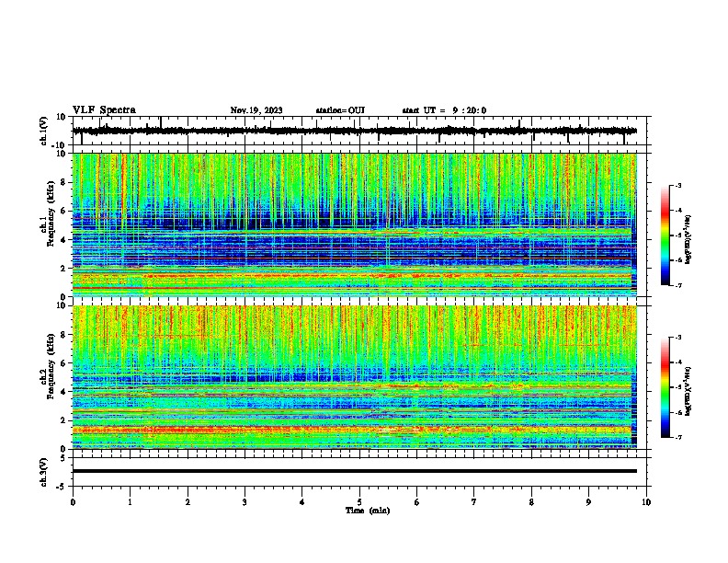
Task: Click tick label "7" on the Time axis
Action: click(474, 502)
